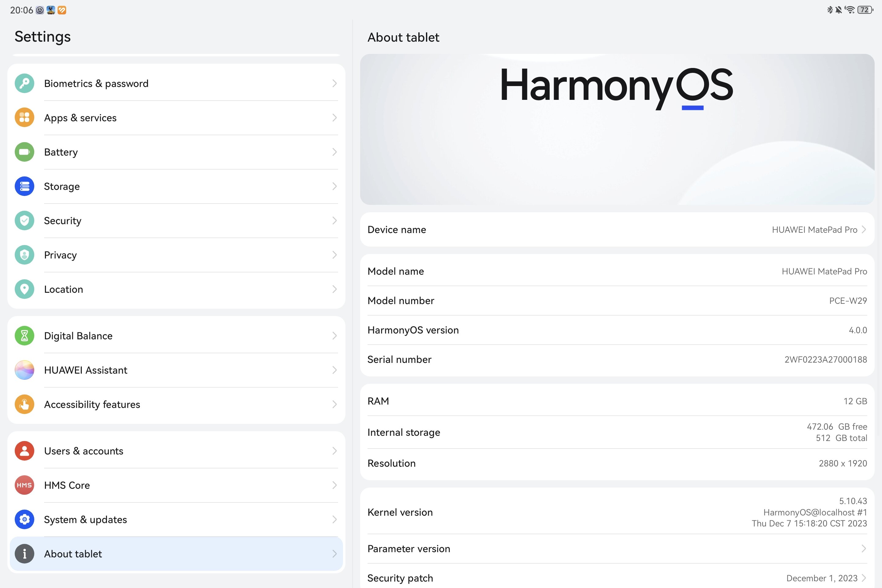This screenshot has width=882, height=588.
Task: Tap the Location pin icon
Action: (x=24, y=289)
